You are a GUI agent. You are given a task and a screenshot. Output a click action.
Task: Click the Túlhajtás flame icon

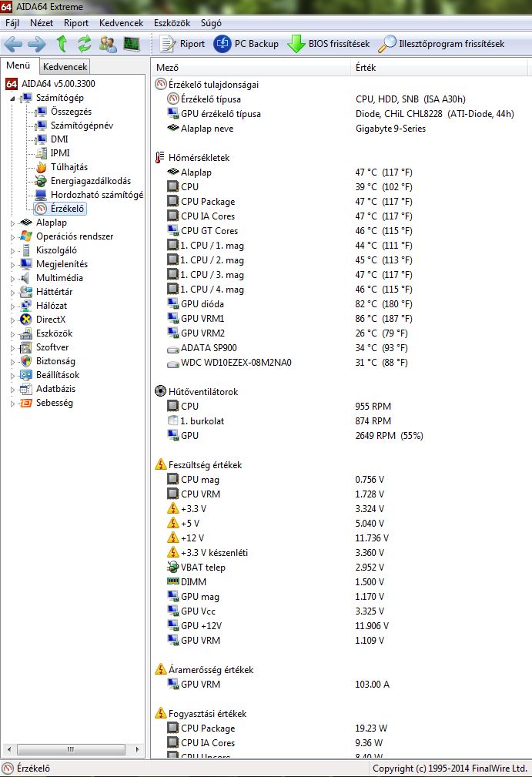[x=41, y=167]
